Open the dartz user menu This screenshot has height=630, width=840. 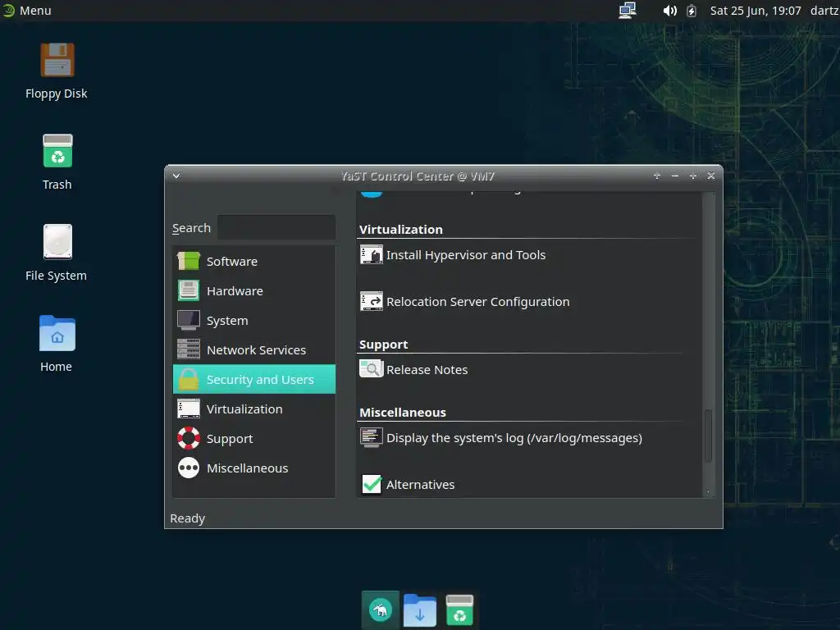[x=824, y=11]
